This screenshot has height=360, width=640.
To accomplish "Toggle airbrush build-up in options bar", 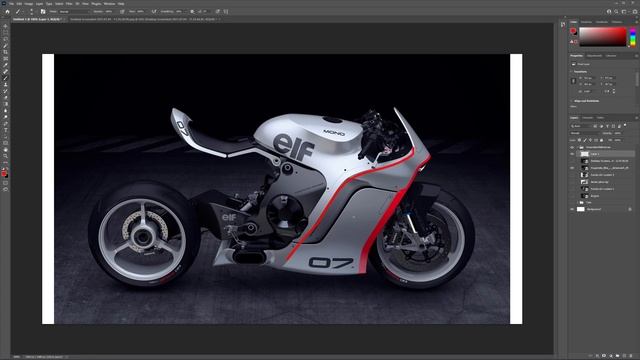I will [153, 12].
